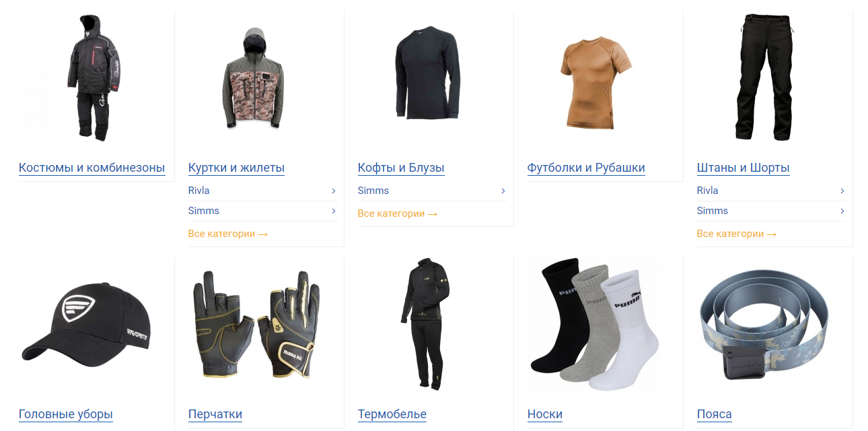Expand Simms chevron under Штаны и Шорты
Image resolution: width=868 pixels, height=431 pixels.
(842, 211)
